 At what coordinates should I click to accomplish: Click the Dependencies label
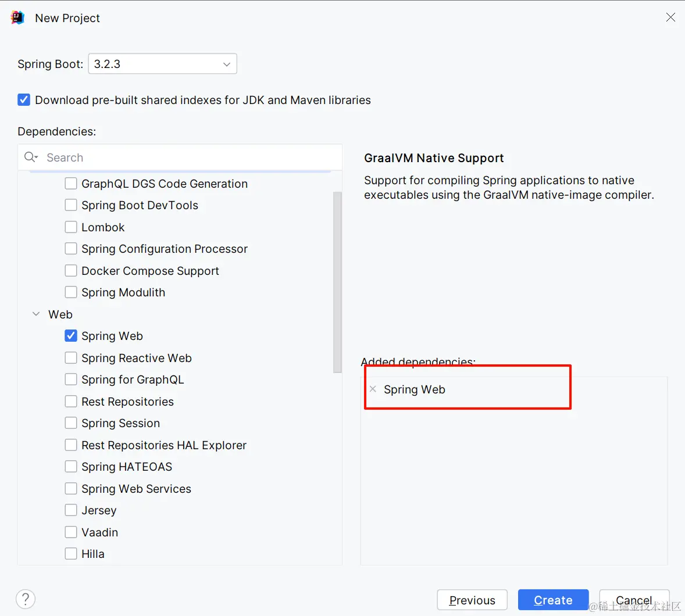[x=57, y=131]
